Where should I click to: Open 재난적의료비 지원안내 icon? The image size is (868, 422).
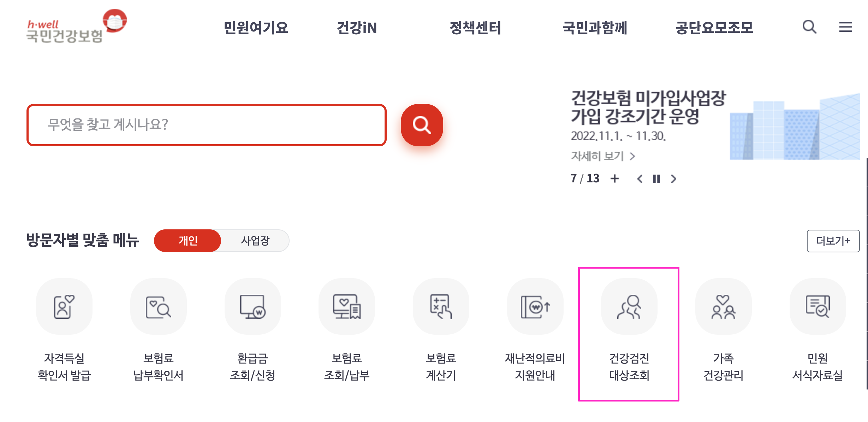(535, 307)
